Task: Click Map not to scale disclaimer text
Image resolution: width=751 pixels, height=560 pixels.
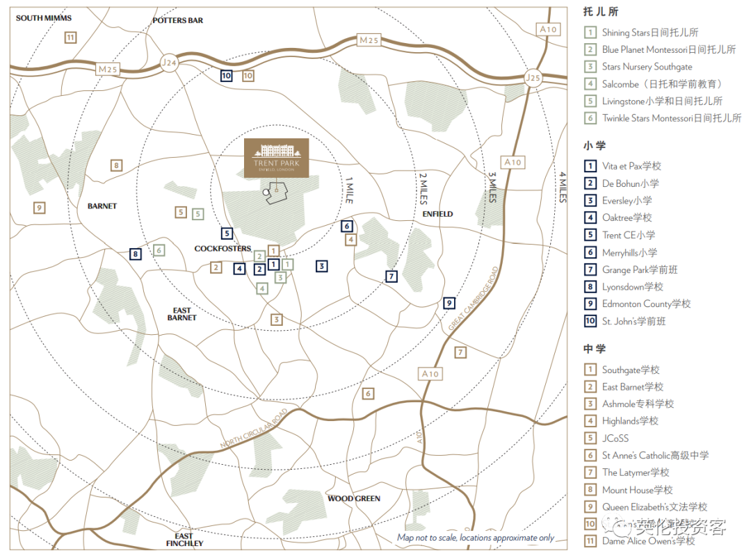Action: (x=476, y=538)
